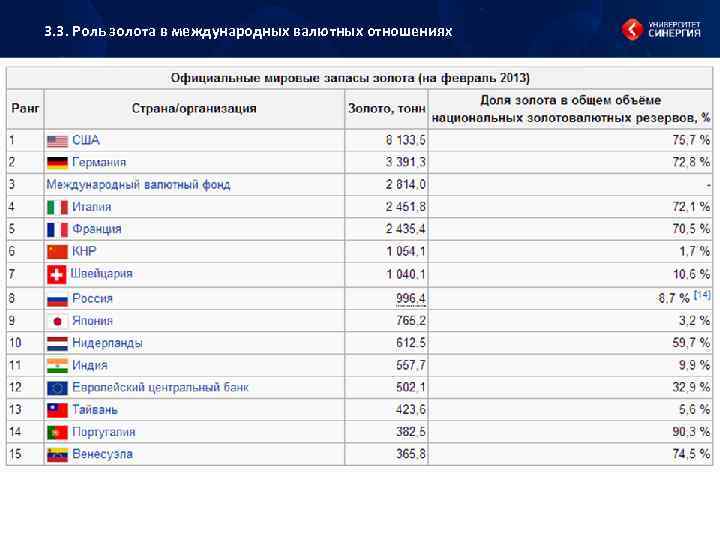
Task: Click the India flag icon
Action: pyautogui.click(x=57, y=366)
